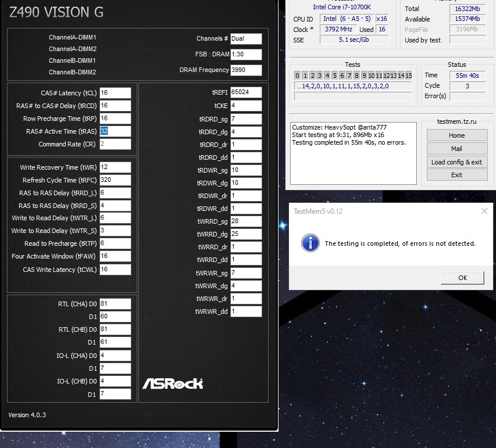
Task: Click the RTL (CHA) D0 field
Action: pos(115,303)
